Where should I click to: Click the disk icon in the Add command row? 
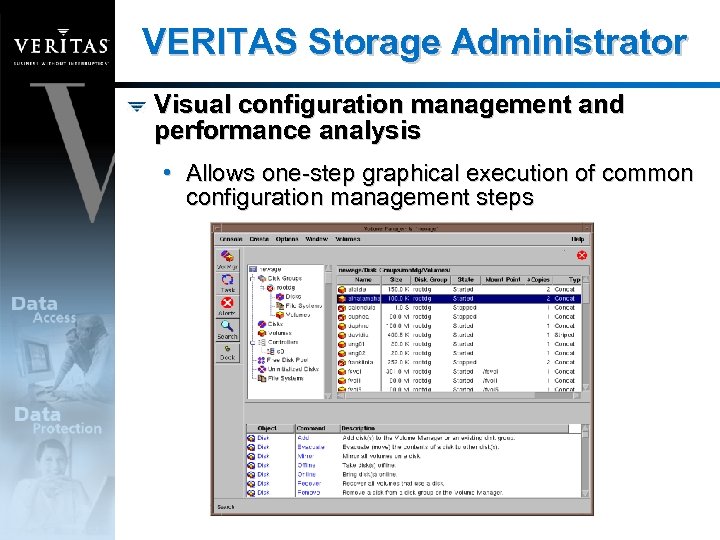[251, 438]
